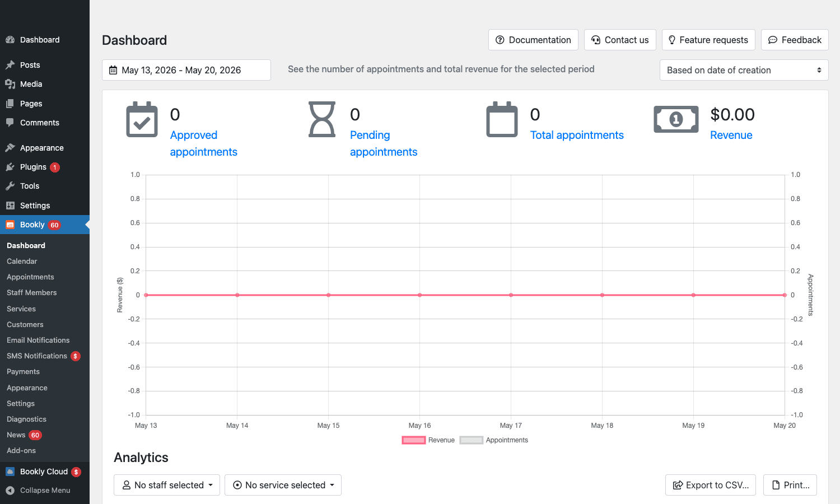Image resolution: width=840 pixels, height=504 pixels.
Task: Open the 'No service selected' dropdown
Action: [x=283, y=485]
